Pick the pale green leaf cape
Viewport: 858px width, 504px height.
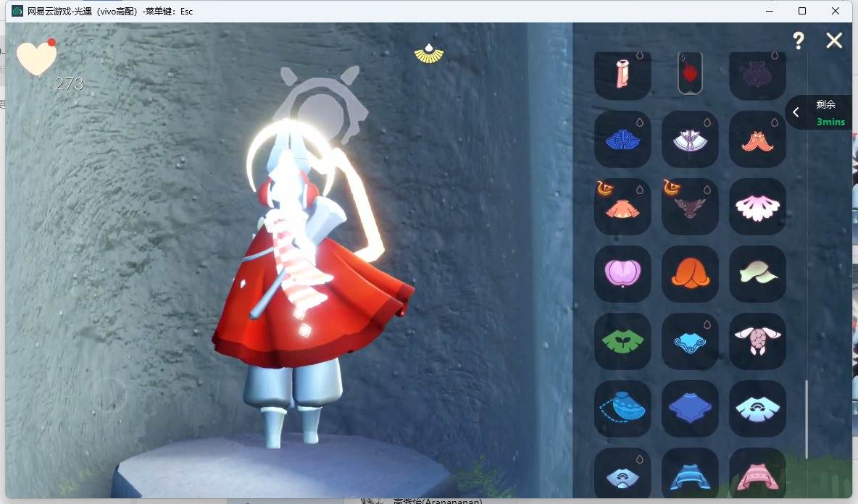[x=757, y=273]
